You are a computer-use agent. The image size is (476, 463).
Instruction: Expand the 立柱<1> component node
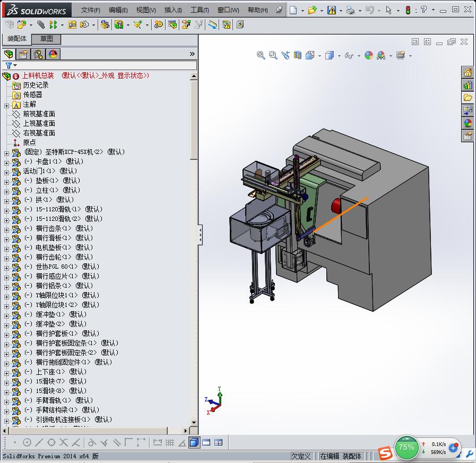tap(7, 192)
